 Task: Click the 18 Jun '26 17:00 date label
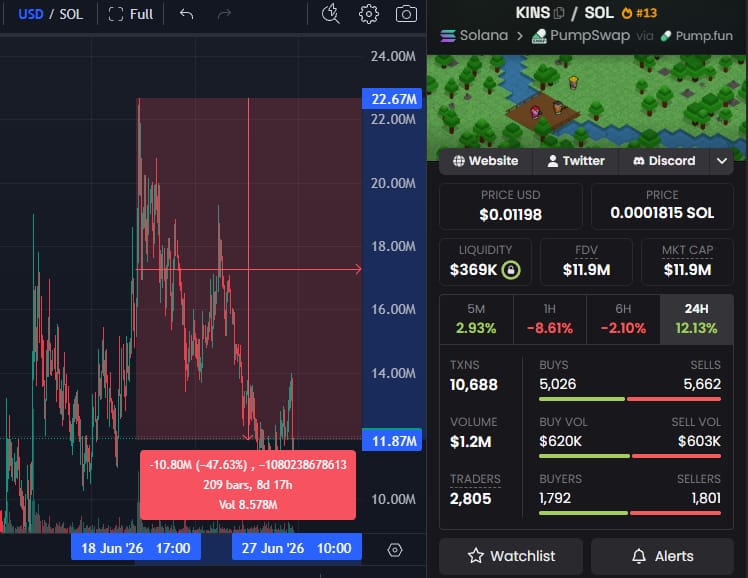pos(136,548)
